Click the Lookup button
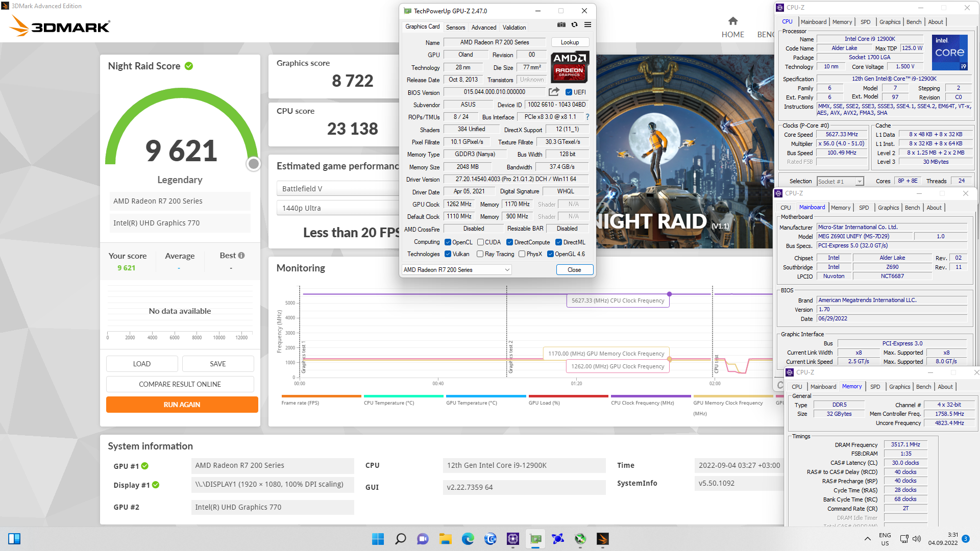The image size is (980, 551). point(570,42)
